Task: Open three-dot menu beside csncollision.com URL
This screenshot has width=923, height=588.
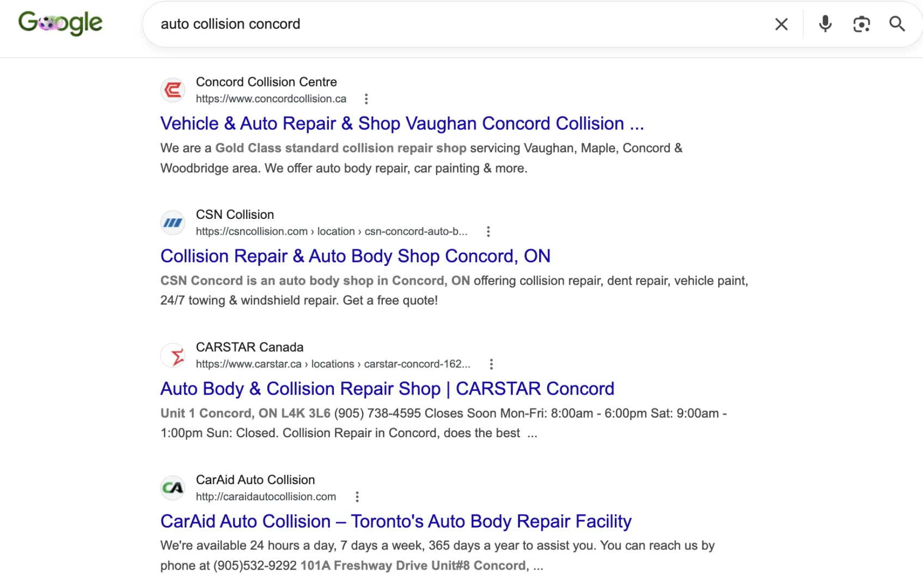Action: pyautogui.click(x=488, y=231)
